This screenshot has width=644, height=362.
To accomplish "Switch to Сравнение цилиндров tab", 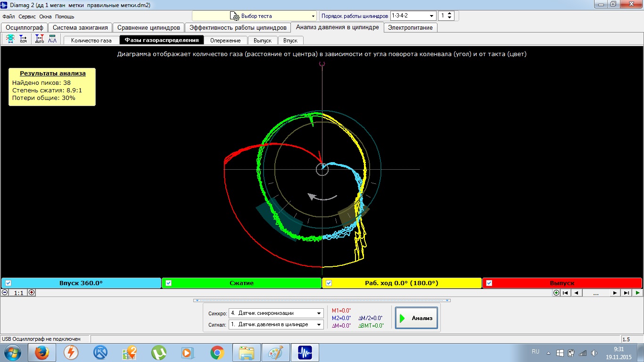I will tap(149, 27).
